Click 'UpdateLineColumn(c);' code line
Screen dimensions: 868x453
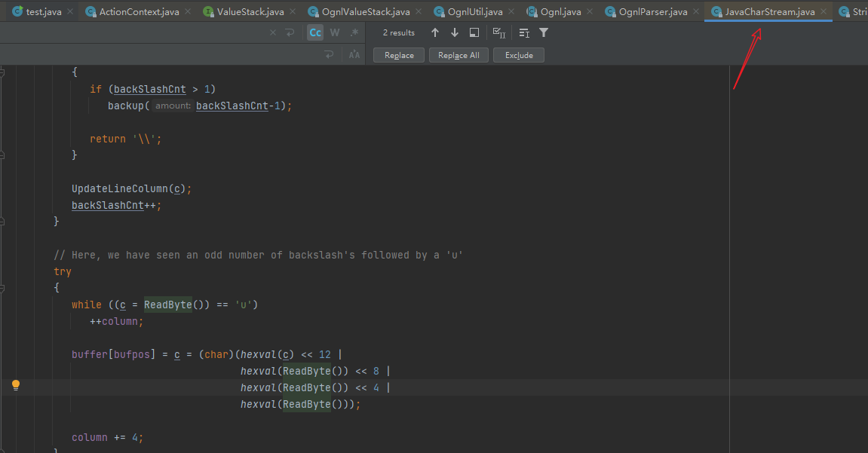(x=131, y=188)
